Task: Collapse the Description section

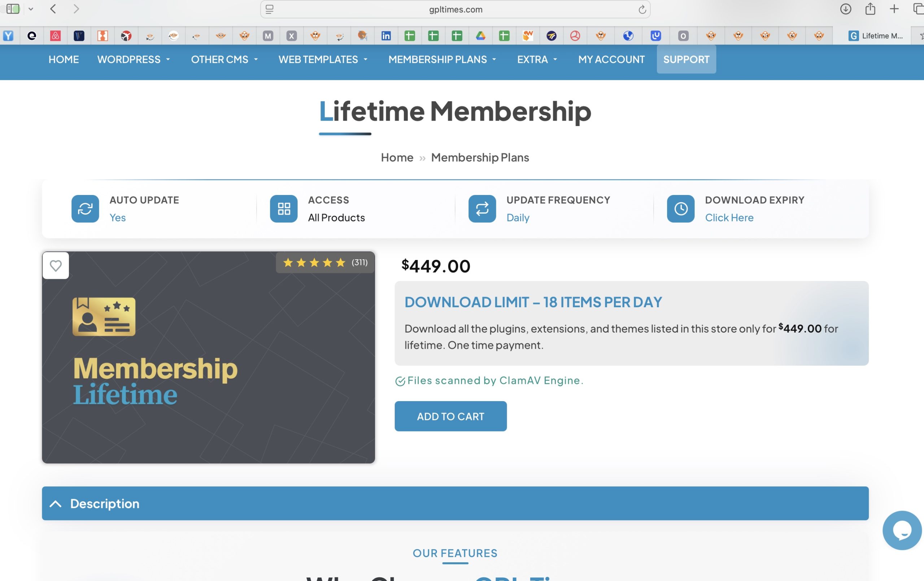Action: (x=455, y=503)
